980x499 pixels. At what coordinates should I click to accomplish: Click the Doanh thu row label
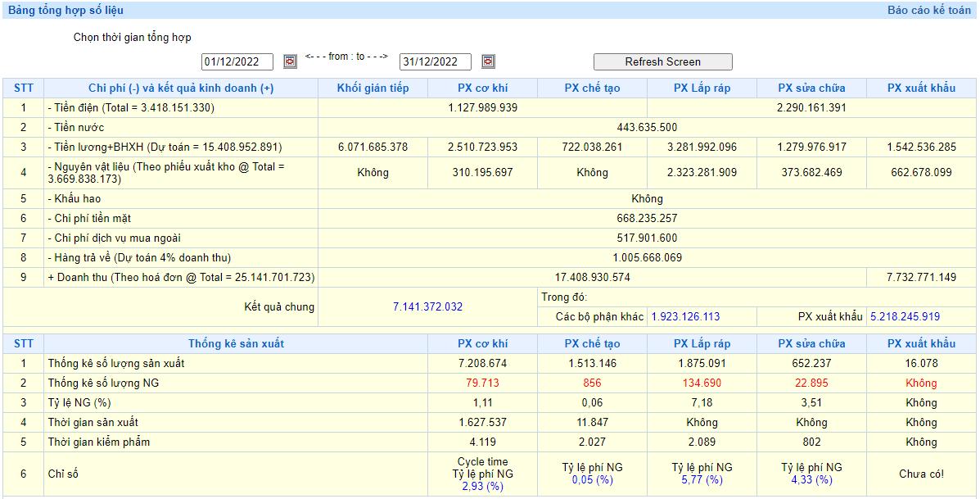pos(181,278)
